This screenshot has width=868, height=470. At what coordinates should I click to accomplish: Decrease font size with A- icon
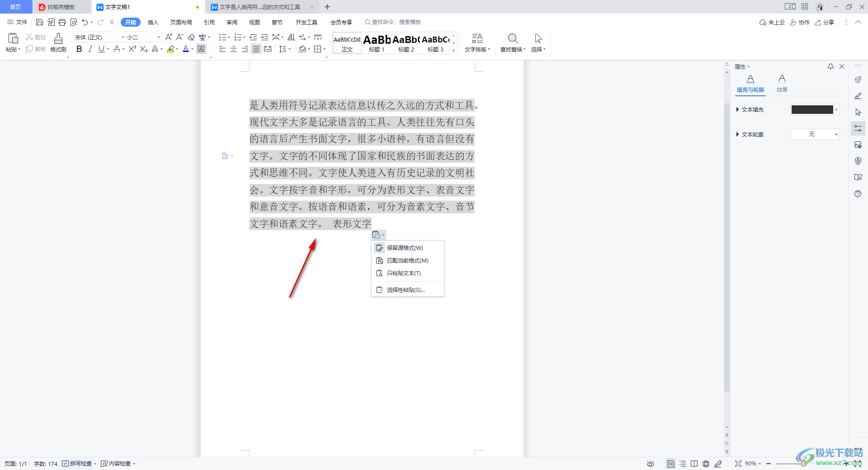pyautogui.click(x=179, y=37)
